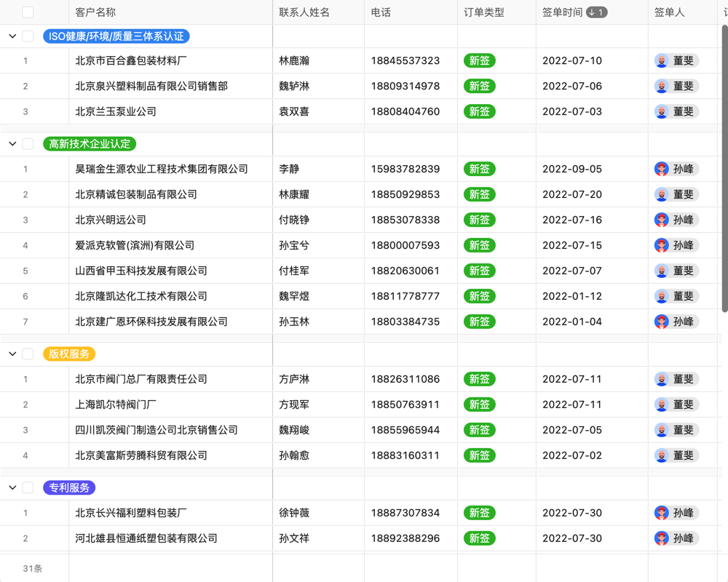Click the 新签 tag for 北京市百合鑫包装材料厂
The image size is (728, 582).
(479, 60)
